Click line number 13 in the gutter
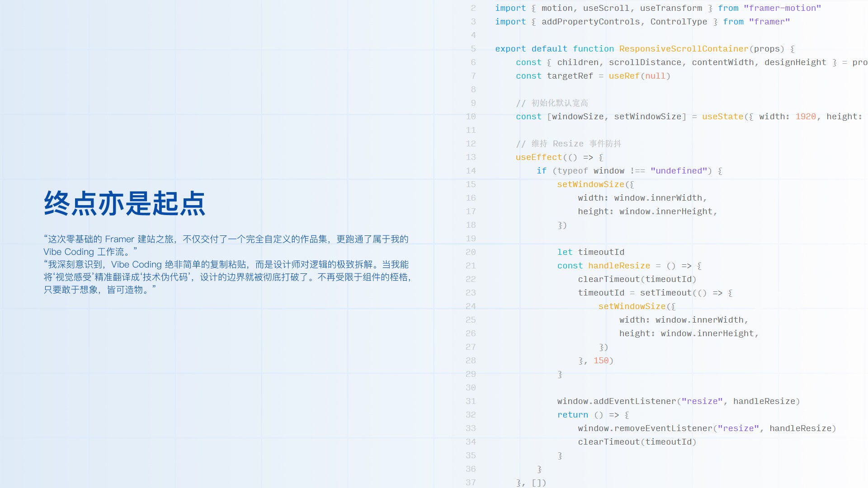 coord(471,157)
